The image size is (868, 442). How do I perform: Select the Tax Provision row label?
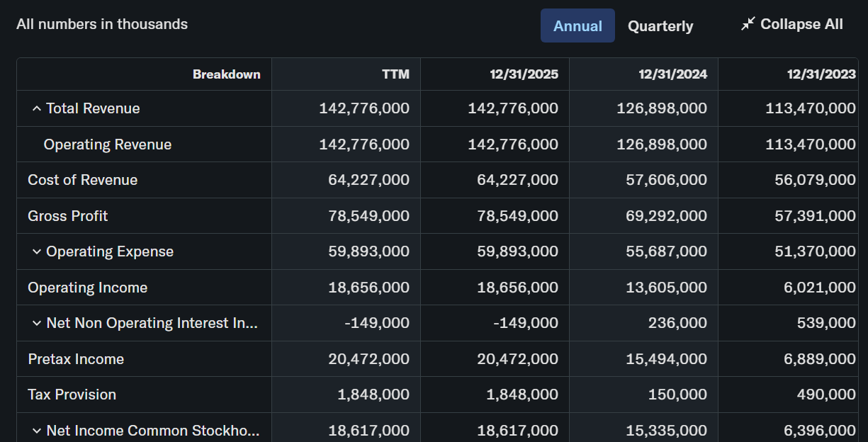click(72, 395)
